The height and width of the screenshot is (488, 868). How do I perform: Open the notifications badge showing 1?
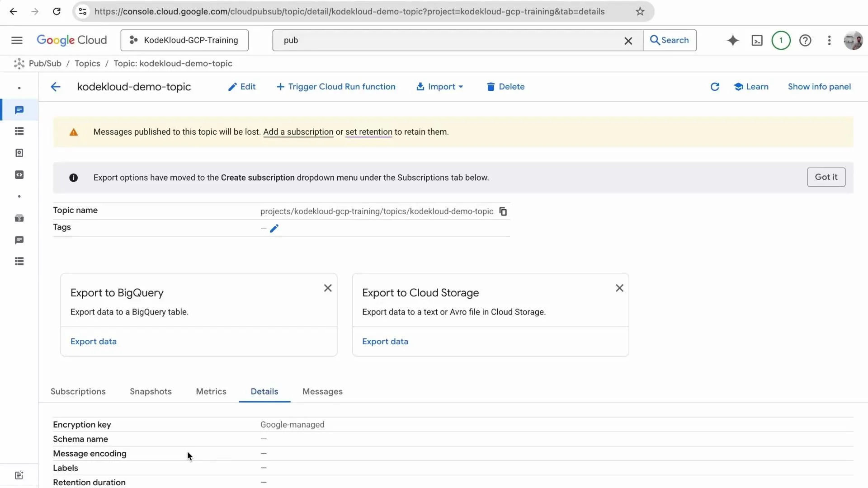tap(781, 41)
